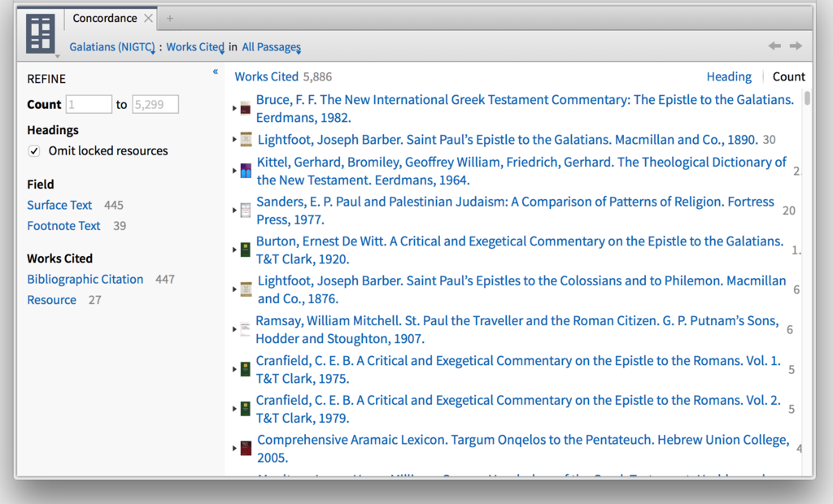Add a new tab with plus button

pos(170,19)
